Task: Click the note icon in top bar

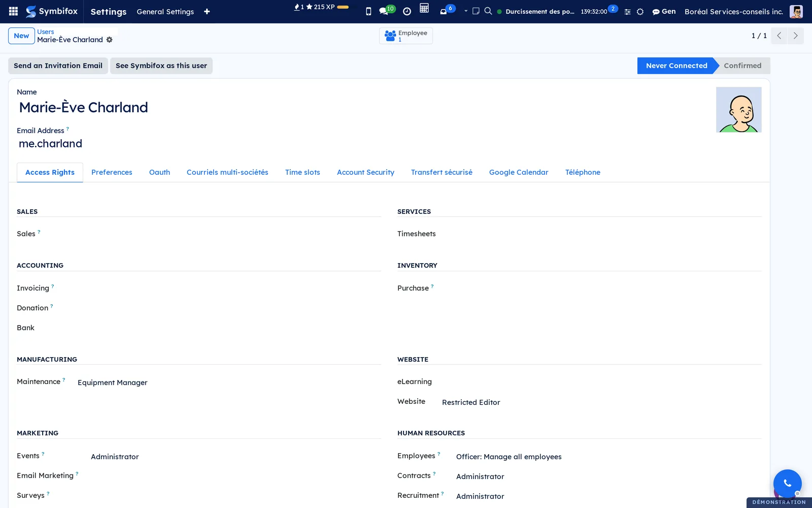Action: click(476, 11)
